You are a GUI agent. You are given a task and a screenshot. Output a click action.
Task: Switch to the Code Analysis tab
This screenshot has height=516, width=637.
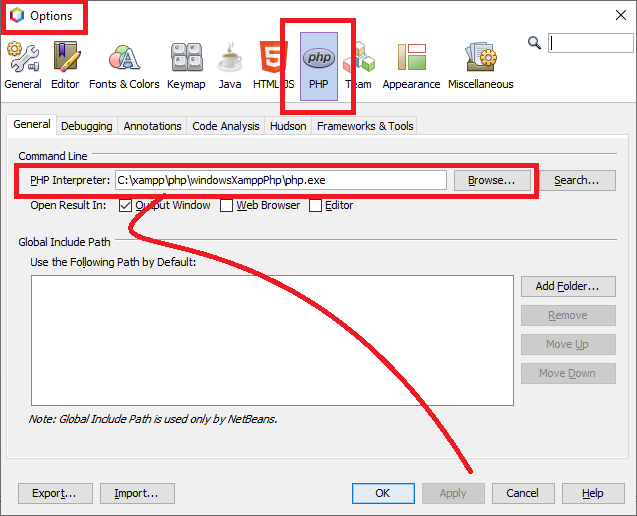(x=225, y=126)
